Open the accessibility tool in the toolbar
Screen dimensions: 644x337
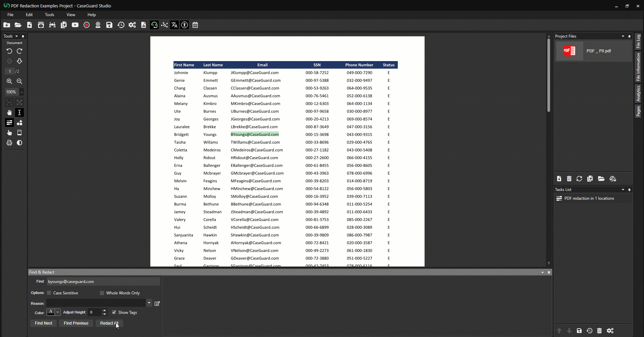pyautogui.click(x=184, y=25)
